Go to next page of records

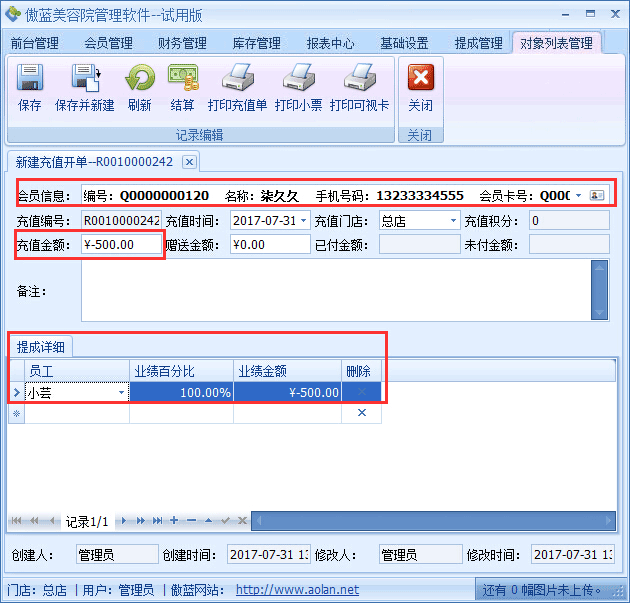click(x=140, y=521)
